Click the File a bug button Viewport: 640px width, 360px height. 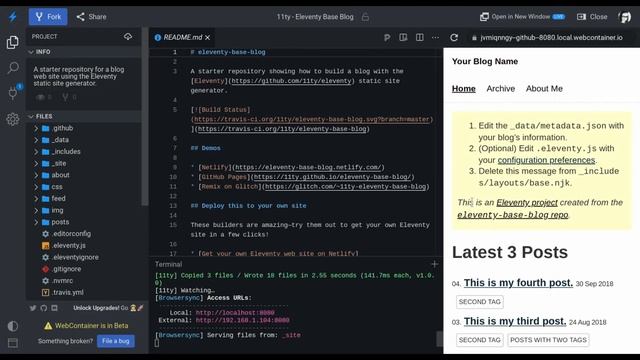(x=116, y=341)
